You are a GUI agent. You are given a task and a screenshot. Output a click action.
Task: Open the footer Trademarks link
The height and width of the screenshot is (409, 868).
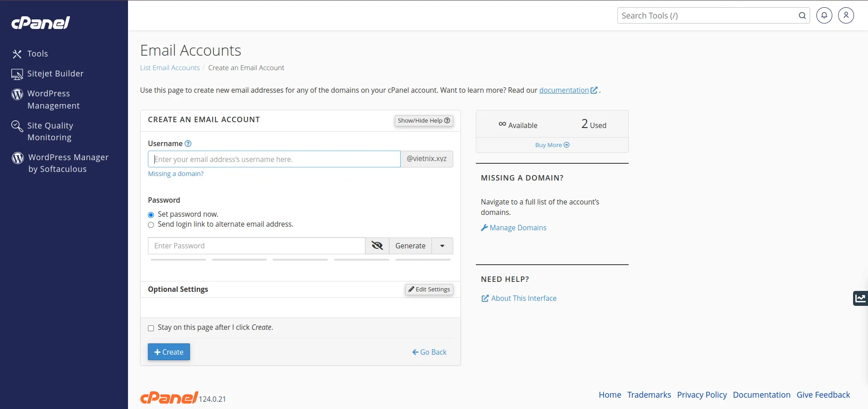[x=649, y=395]
